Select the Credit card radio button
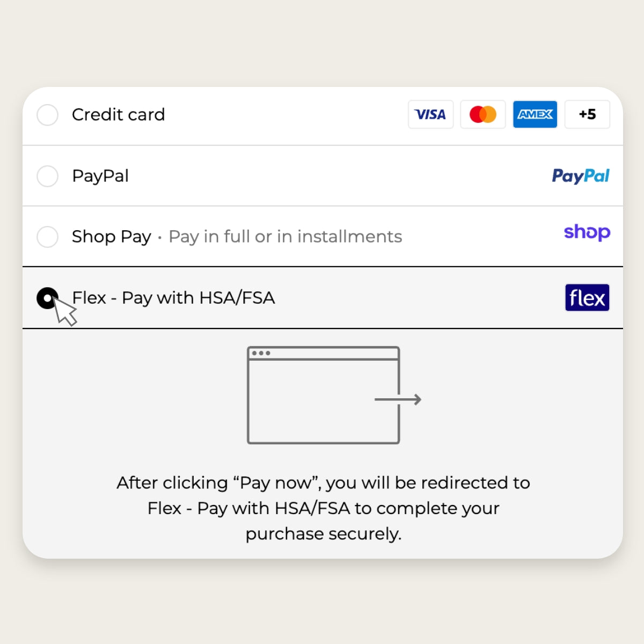 coord(48,115)
